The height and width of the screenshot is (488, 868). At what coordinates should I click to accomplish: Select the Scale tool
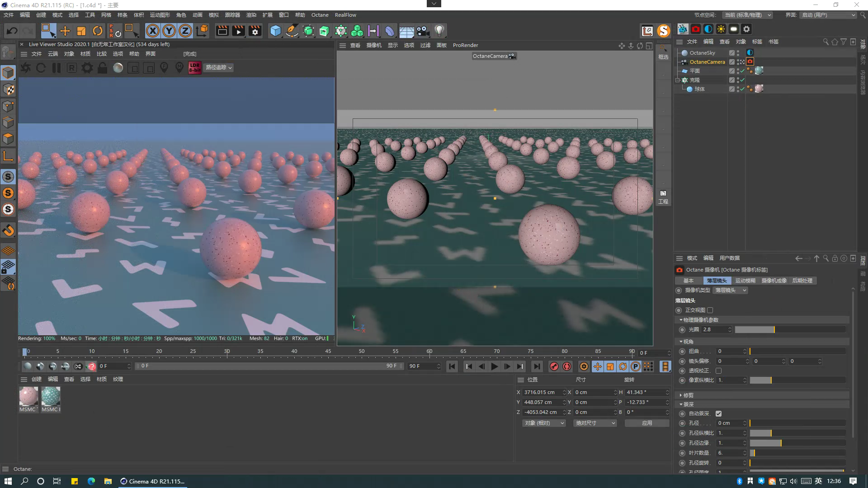81,31
